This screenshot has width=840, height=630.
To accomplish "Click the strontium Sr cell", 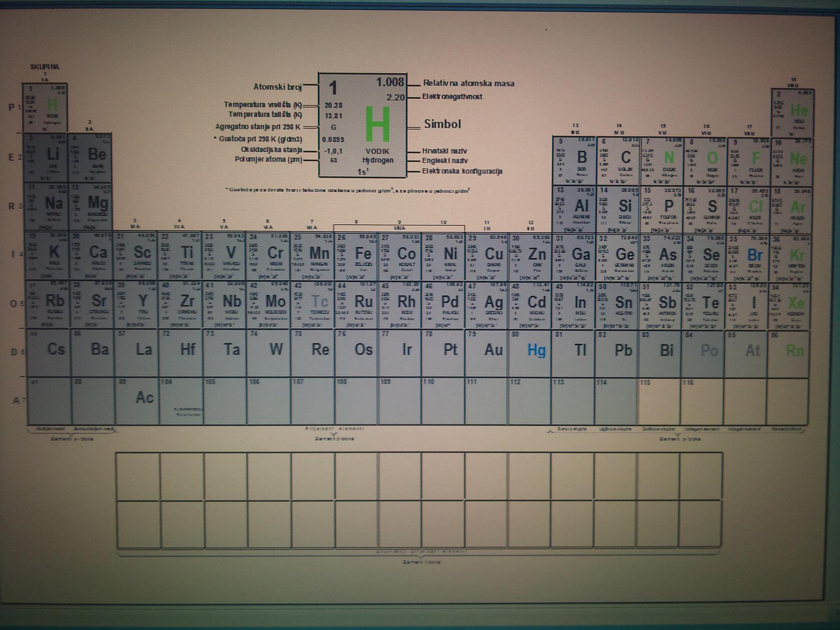I will click(93, 304).
